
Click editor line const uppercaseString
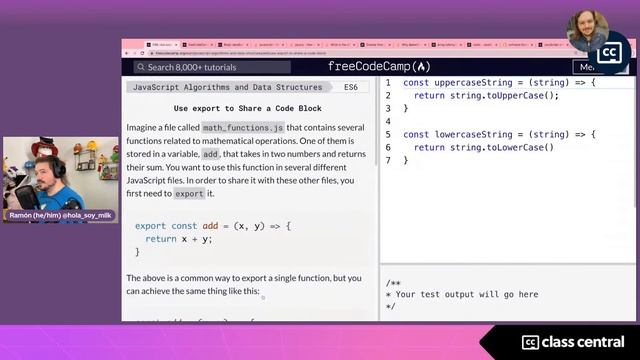point(499,82)
